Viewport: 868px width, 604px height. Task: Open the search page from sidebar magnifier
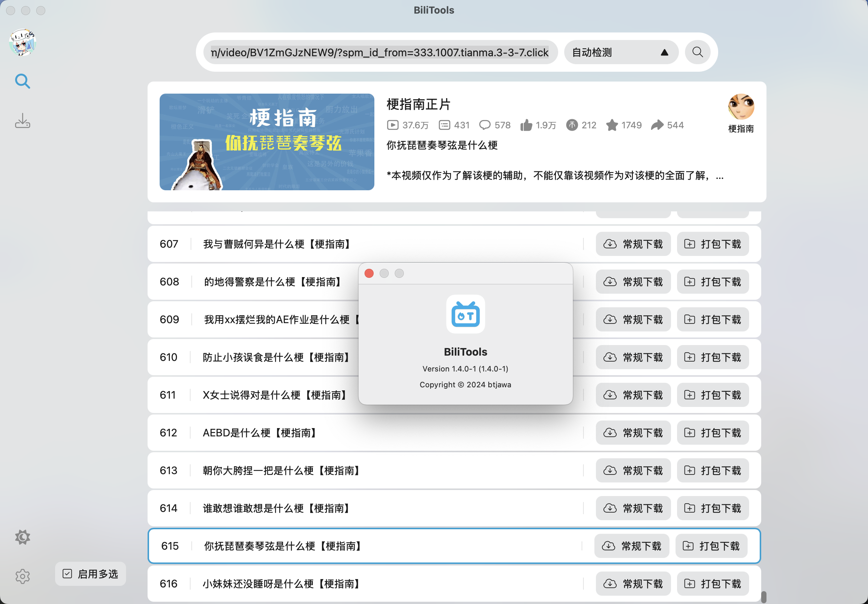pos(22,81)
